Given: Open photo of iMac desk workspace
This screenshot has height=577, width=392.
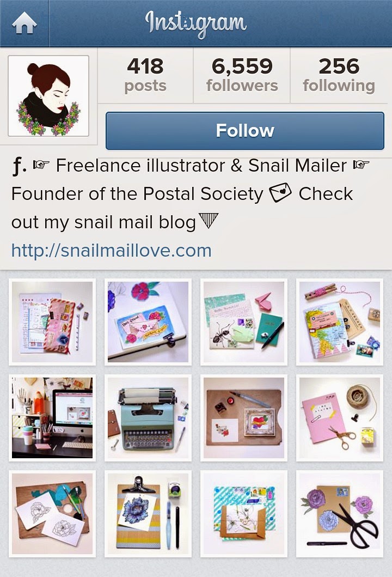Looking at the screenshot, I should (x=52, y=418).
